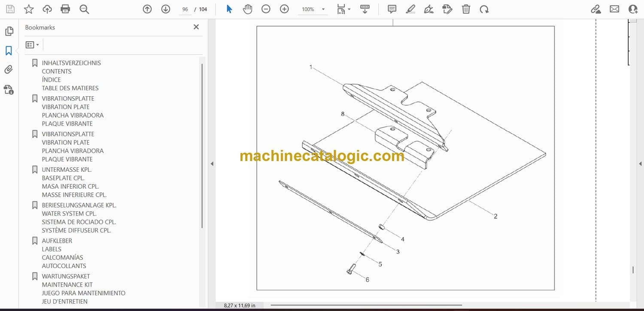
Task: Print the document
Action: (65, 9)
